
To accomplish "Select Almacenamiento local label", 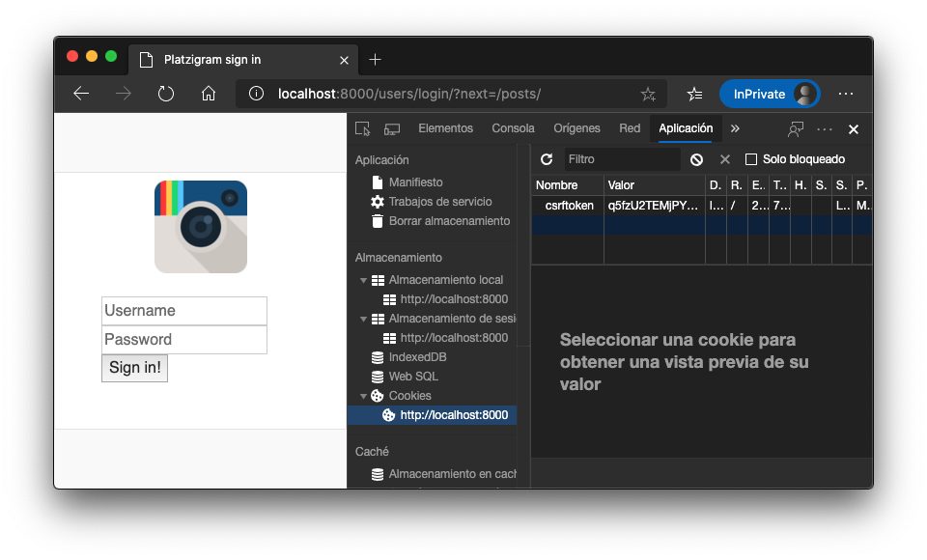I will [x=446, y=280].
